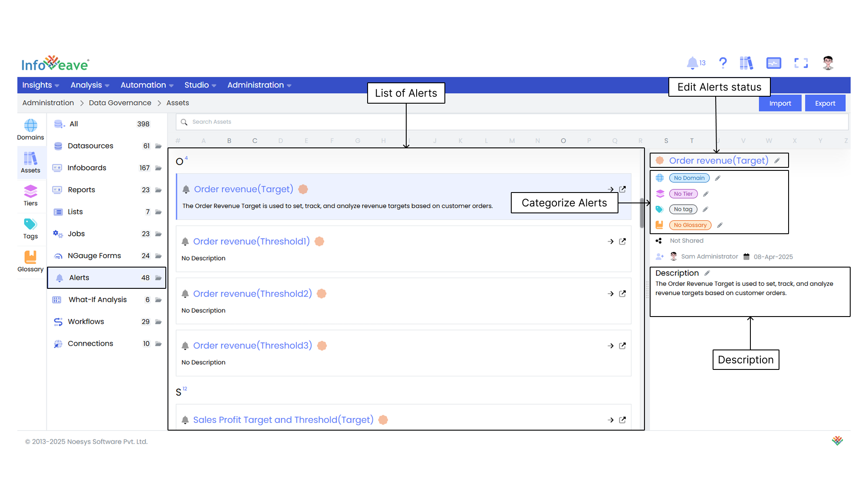Select the Jobs category
The image size is (868, 503).
[106, 234]
